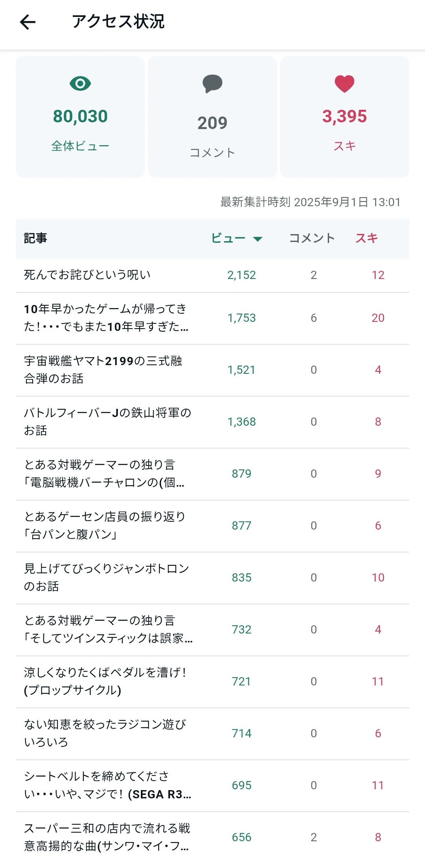Open 宇宙戦艦ヤマト2199の三式融合弾 article

pyautogui.click(x=213, y=370)
